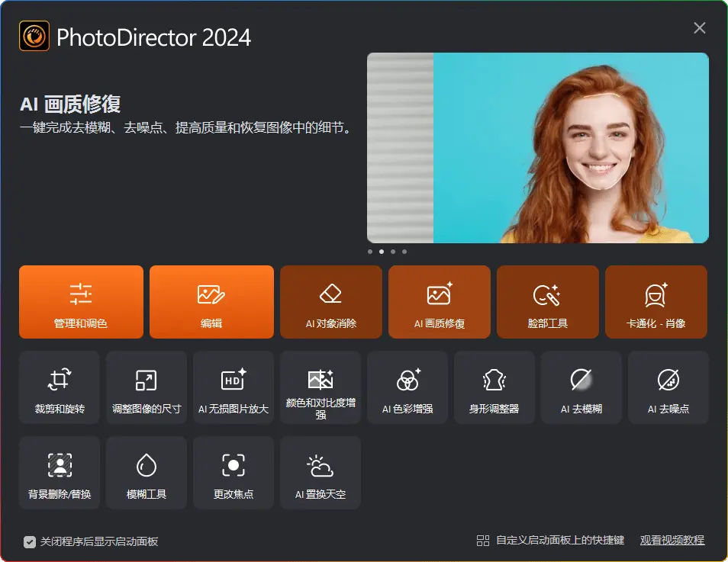Image resolution: width=728 pixels, height=562 pixels.
Task: Open the 编辑 (Edit) module
Action: click(x=211, y=302)
